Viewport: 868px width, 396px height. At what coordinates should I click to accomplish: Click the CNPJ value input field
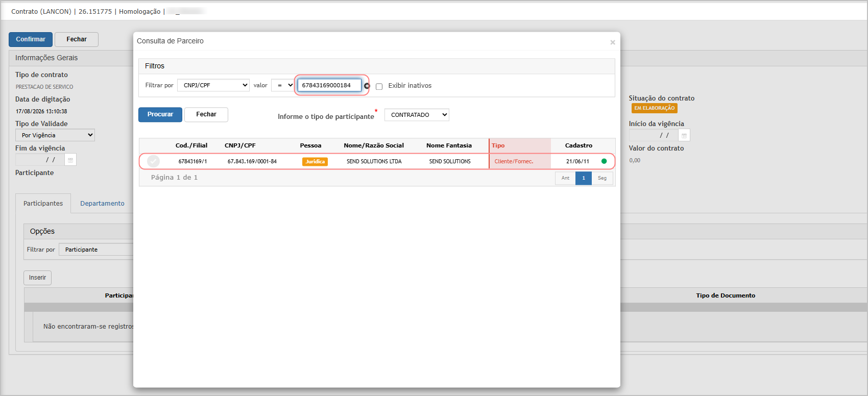(329, 85)
